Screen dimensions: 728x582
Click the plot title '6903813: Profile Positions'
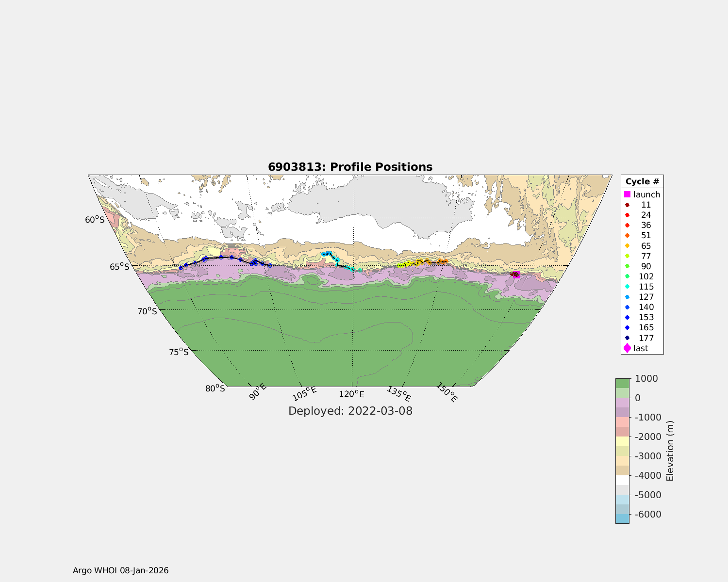point(350,167)
